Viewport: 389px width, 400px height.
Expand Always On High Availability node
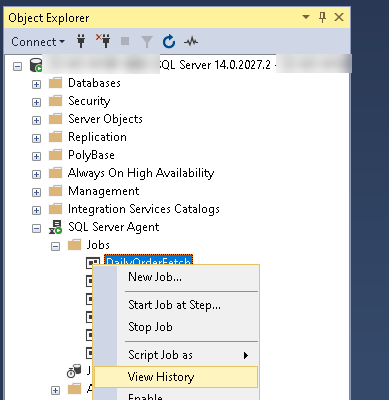coord(36,174)
